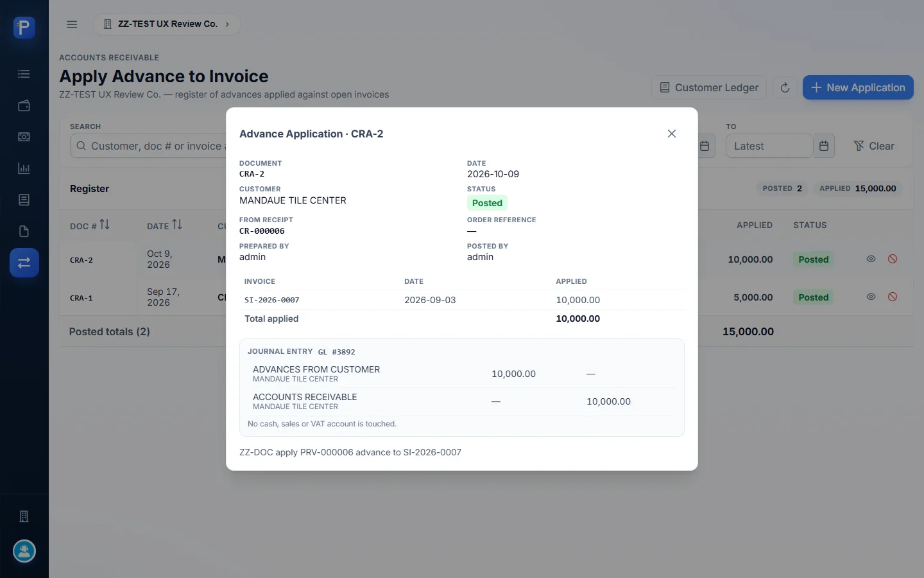Click customer name MANDAUE TILE CENTER in the details
Image resolution: width=924 pixels, height=578 pixels.
coord(293,200)
